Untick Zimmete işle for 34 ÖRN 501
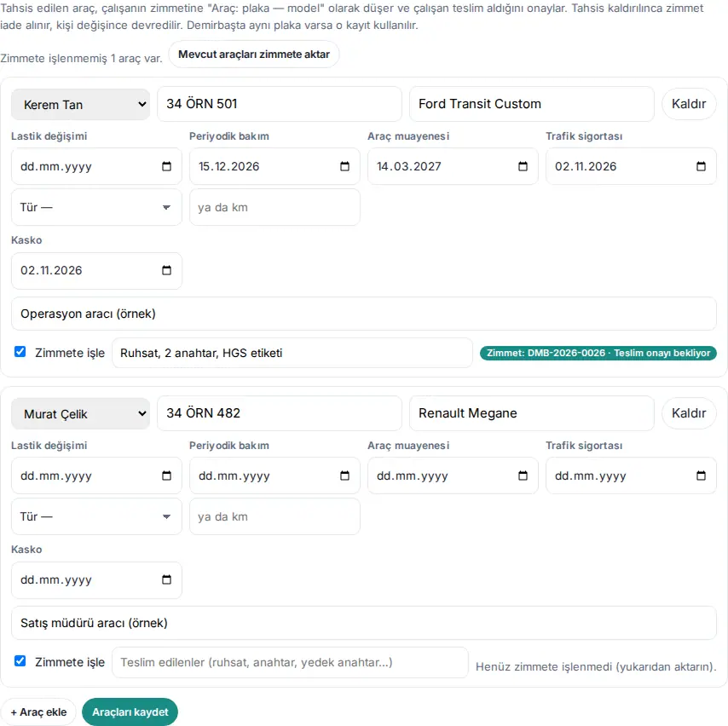Screen dimensions: 728x726 point(20,352)
